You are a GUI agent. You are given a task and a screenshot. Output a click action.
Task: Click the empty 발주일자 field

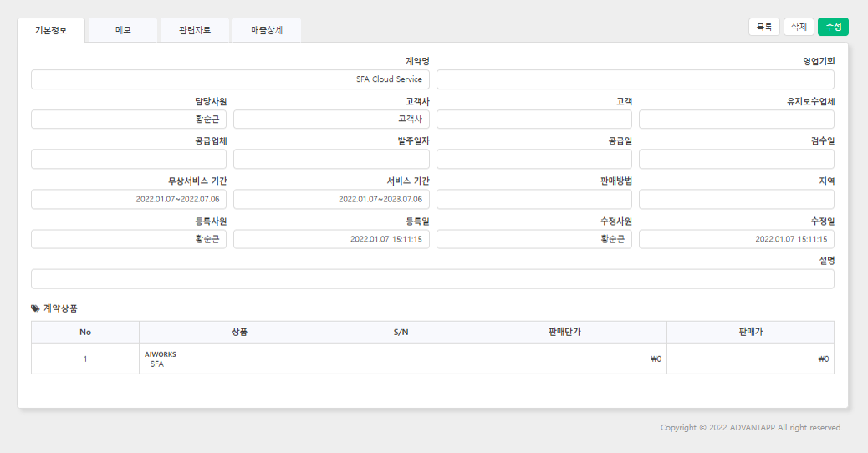coord(332,160)
